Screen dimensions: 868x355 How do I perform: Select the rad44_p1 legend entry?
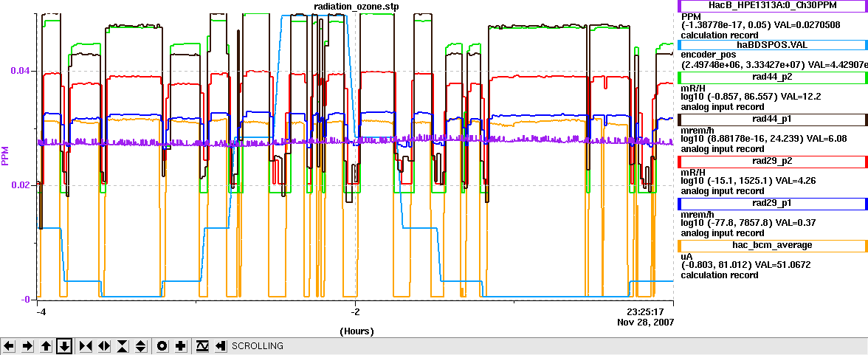(773, 120)
